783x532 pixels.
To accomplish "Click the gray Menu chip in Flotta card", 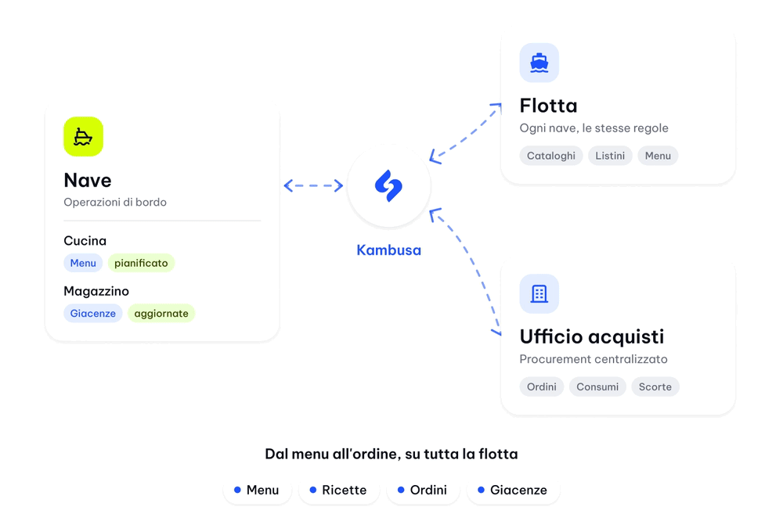I will [658, 156].
